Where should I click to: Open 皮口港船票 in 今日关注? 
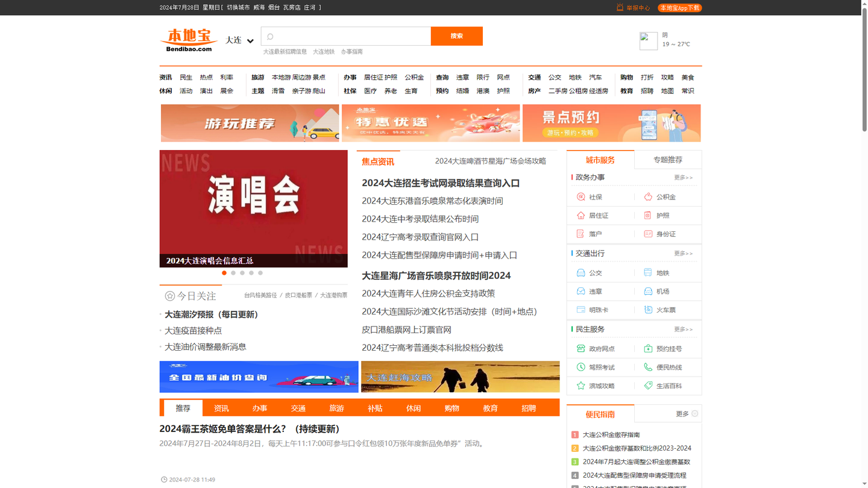click(x=298, y=295)
